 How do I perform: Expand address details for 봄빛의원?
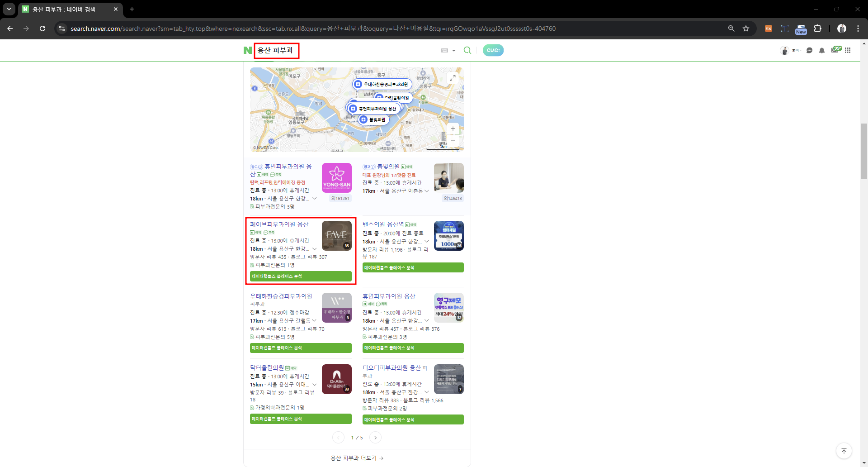coord(426,191)
